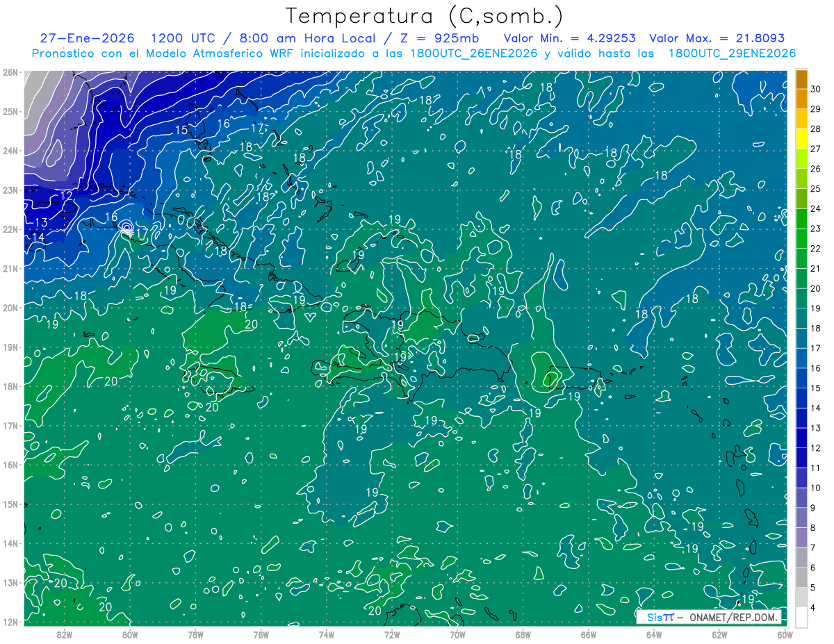Click "Valor Max. = 21.8093" text

click(x=718, y=38)
